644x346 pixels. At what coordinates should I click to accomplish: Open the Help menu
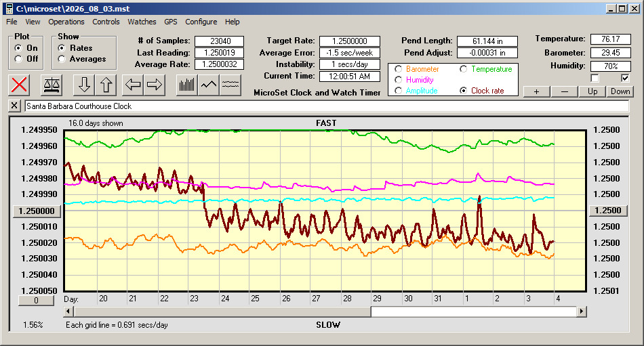(x=232, y=22)
